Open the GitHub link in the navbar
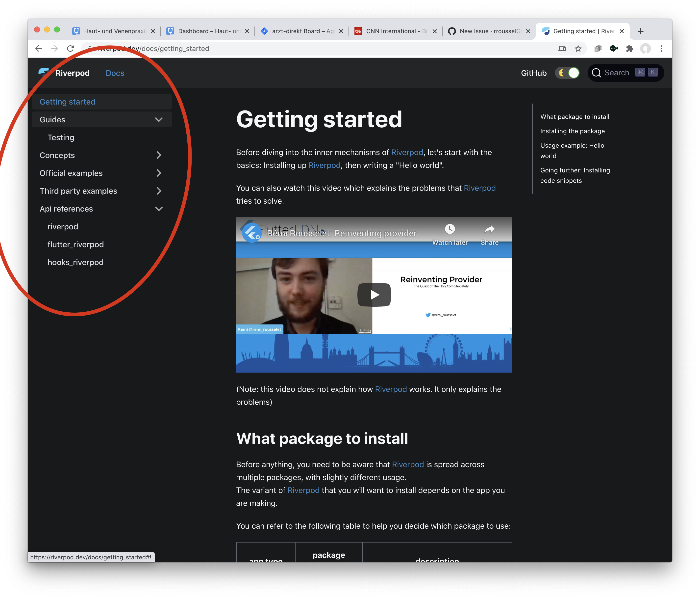This screenshot has height=599, width=700. click(x=533, y=73)
